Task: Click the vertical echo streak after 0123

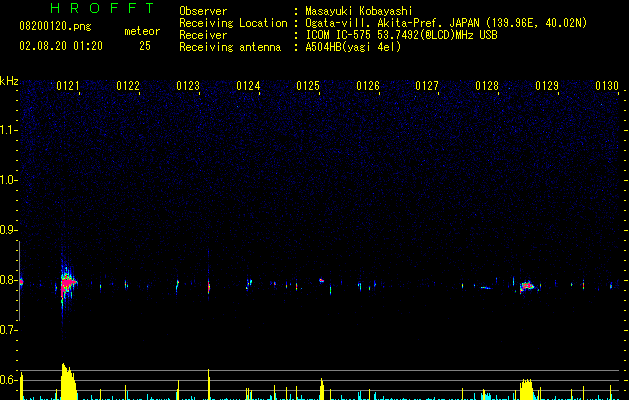Action: (209, 286)
